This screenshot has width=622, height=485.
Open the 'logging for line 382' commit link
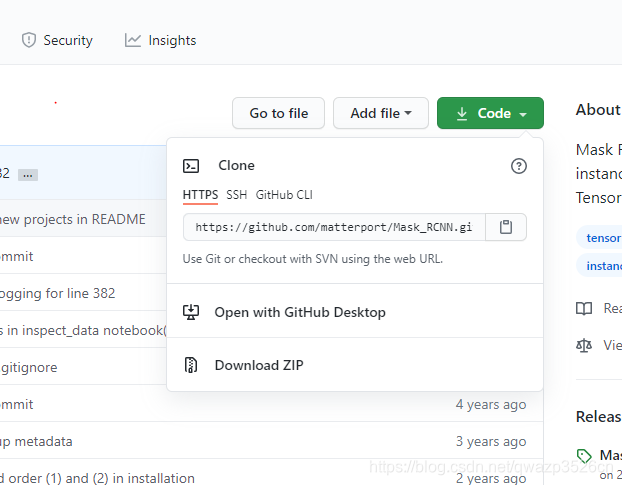pyautogui.click(x=58, y=293)
